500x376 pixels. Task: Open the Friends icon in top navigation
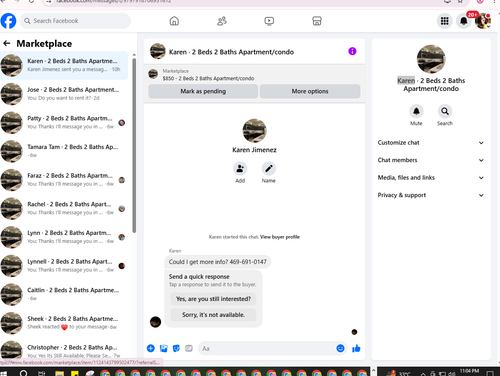(222, 21)
